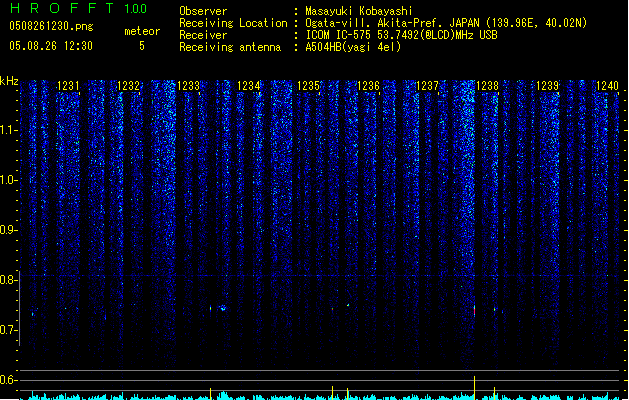
Task: Click the 1240 time marker
Action: tap(607, 86)
